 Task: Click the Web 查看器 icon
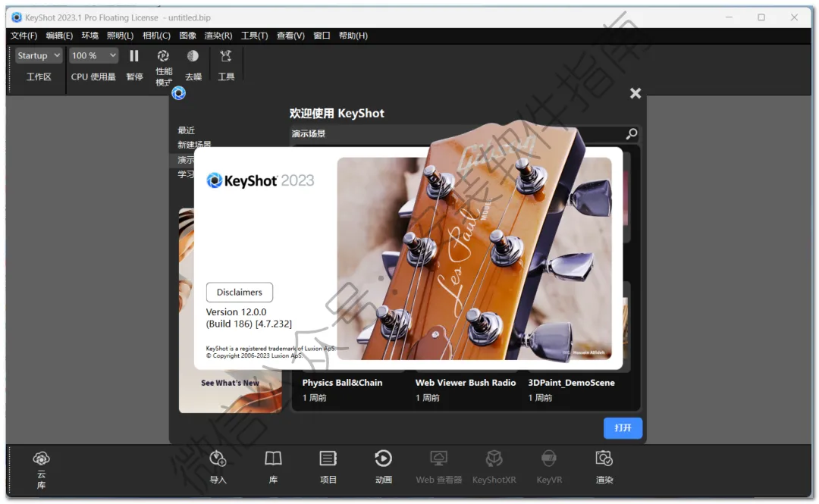point(439,459)
